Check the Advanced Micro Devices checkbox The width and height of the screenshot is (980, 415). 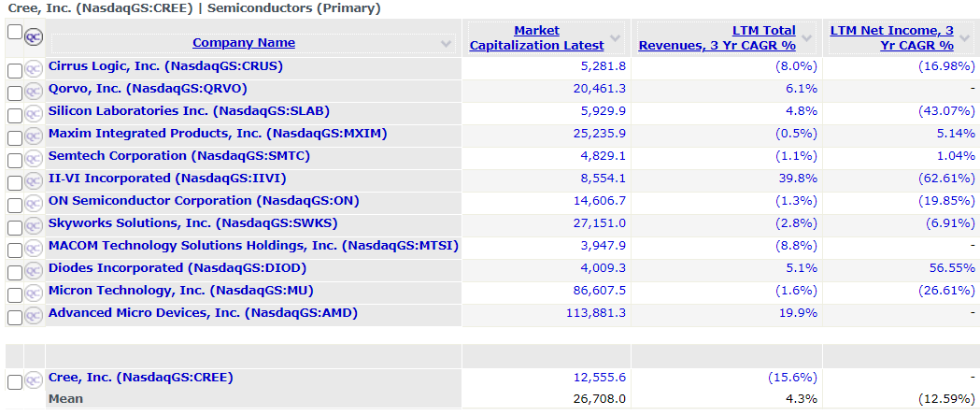tap(14, 318)
